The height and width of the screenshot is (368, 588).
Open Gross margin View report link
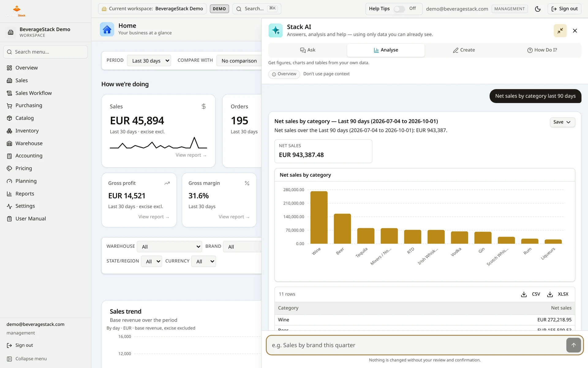[x=234, y=217]
